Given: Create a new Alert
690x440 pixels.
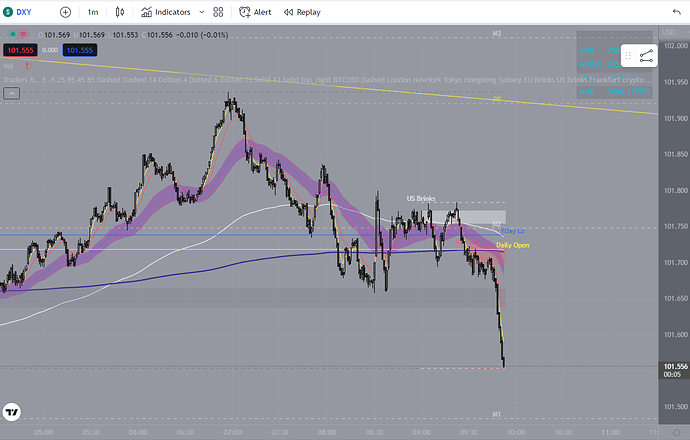Looking at the screenshot, I should pos(255,12).
